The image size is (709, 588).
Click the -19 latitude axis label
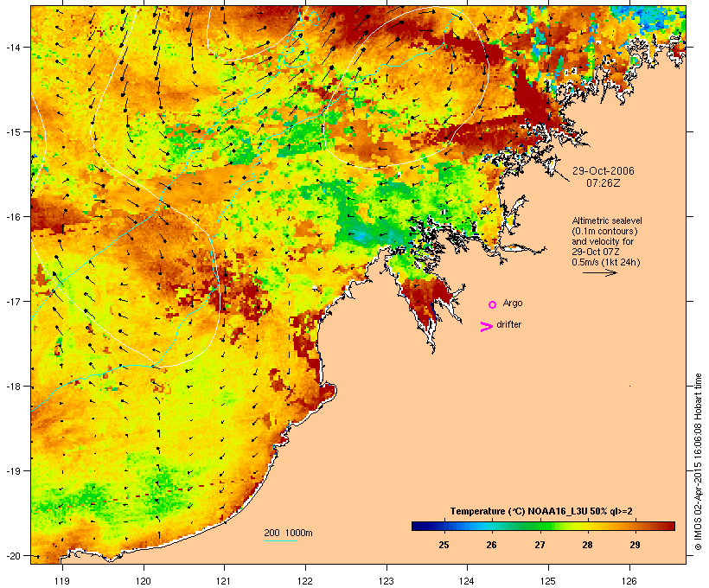click(13, 470)
